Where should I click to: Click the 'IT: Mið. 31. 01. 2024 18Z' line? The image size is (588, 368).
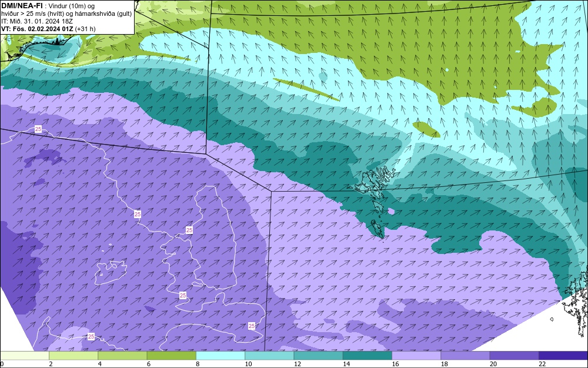pyautogui.click(x=36, y=21)
